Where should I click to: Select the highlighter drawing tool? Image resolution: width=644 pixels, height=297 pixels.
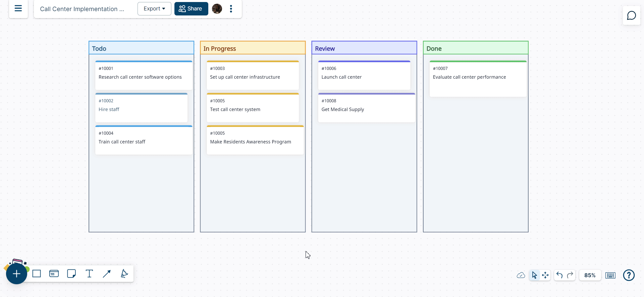point(124,274)
